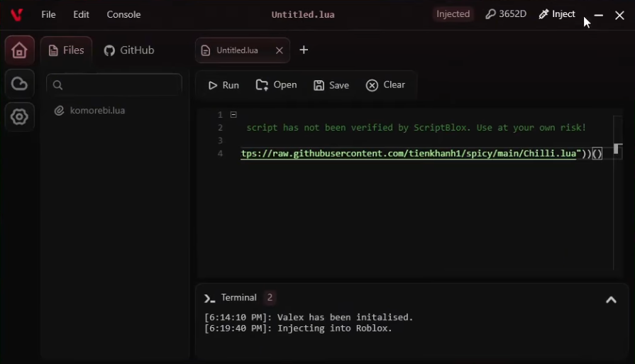
Task: Collapse the Terminal panel chevron
Action: point(610,300)
